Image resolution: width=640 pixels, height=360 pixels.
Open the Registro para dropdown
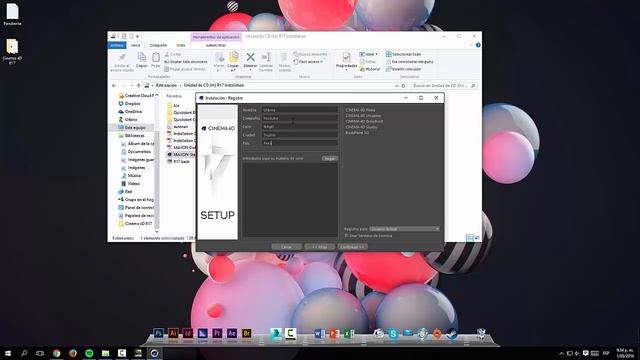tap(404, 229)
